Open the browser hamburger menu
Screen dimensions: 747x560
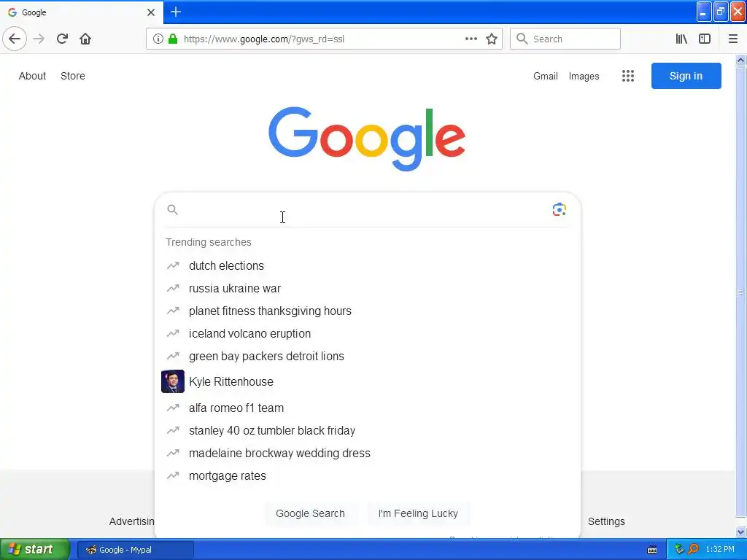click(x=732, y=39)
